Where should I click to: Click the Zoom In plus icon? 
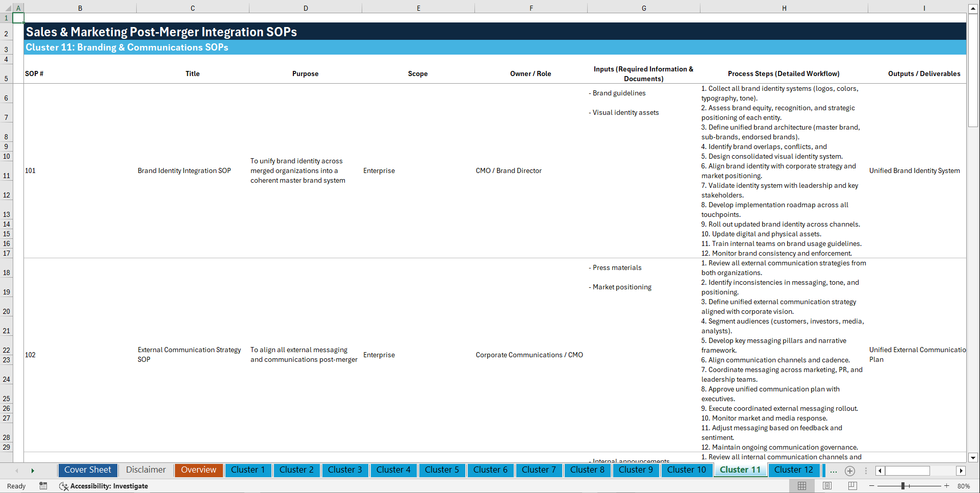(947, 486)
